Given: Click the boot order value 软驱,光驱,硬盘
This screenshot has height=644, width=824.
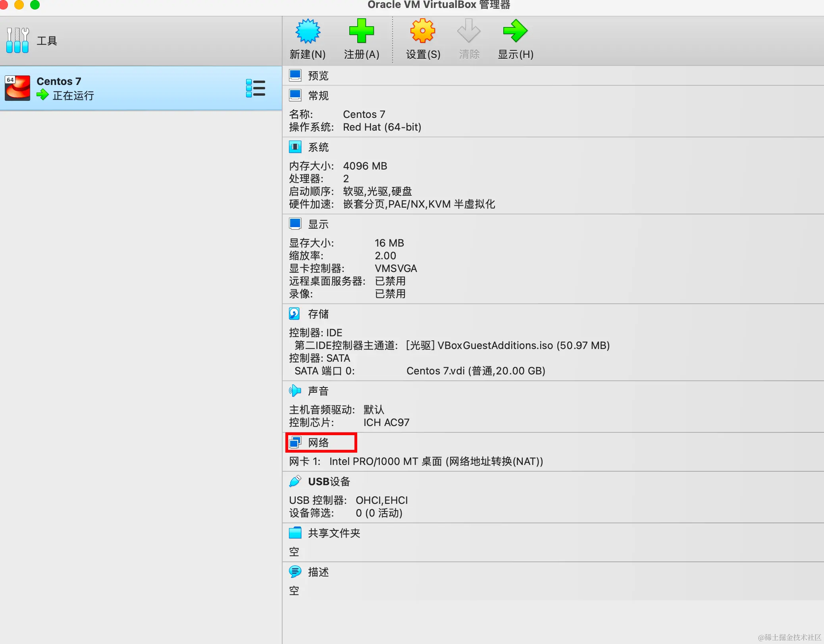Looking at the screenshot, I should 377,191.
